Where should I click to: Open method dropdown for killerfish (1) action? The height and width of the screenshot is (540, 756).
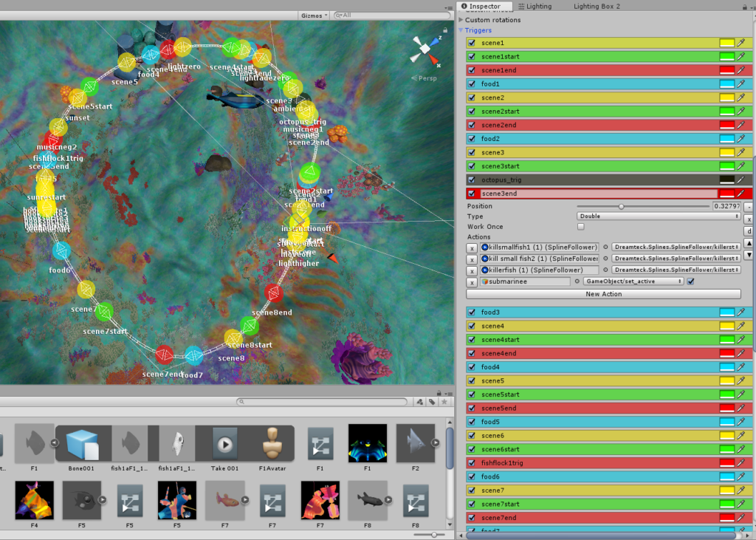[676, 270]
